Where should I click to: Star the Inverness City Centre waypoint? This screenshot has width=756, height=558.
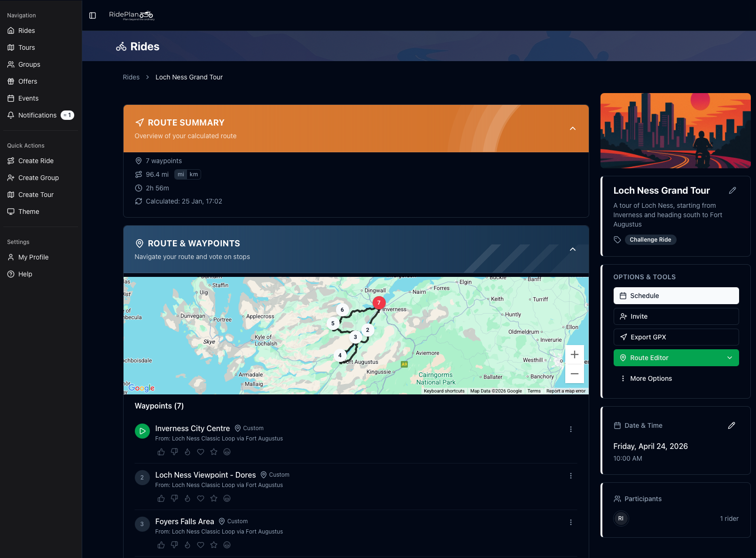pyautogui.click(x=214, y=452)
